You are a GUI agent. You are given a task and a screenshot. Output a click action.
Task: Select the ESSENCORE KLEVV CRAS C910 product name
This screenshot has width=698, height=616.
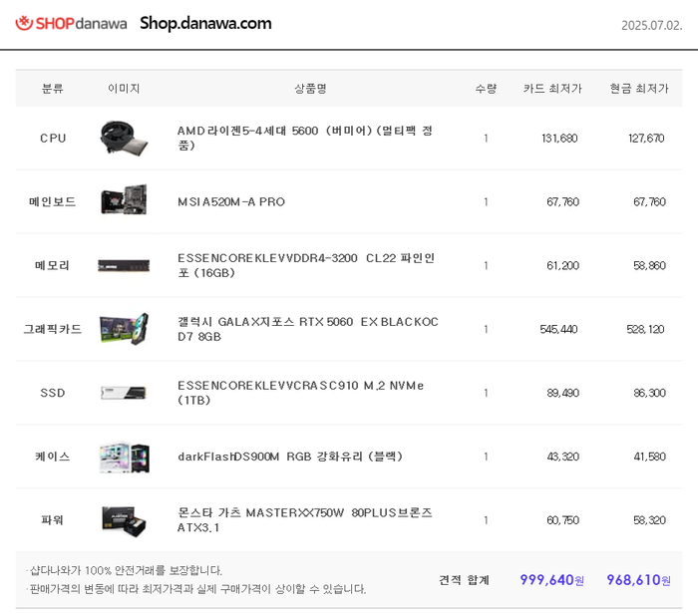tap(300, 393)
